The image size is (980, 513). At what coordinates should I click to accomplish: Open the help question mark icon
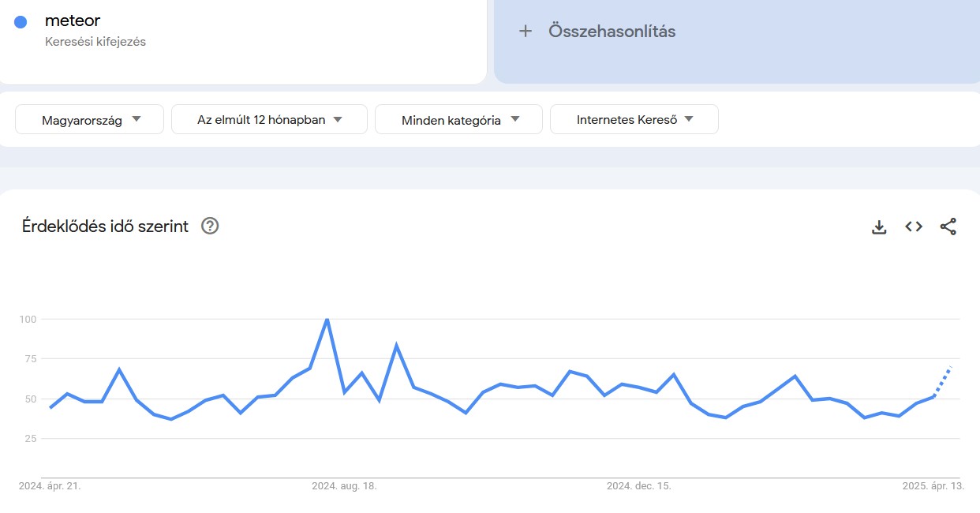pos(210,227)
